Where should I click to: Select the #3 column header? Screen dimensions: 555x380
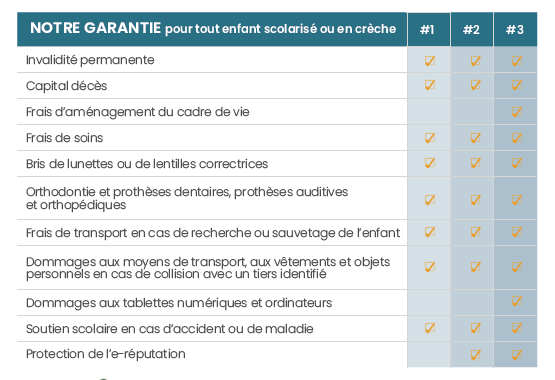coord(515,29)
